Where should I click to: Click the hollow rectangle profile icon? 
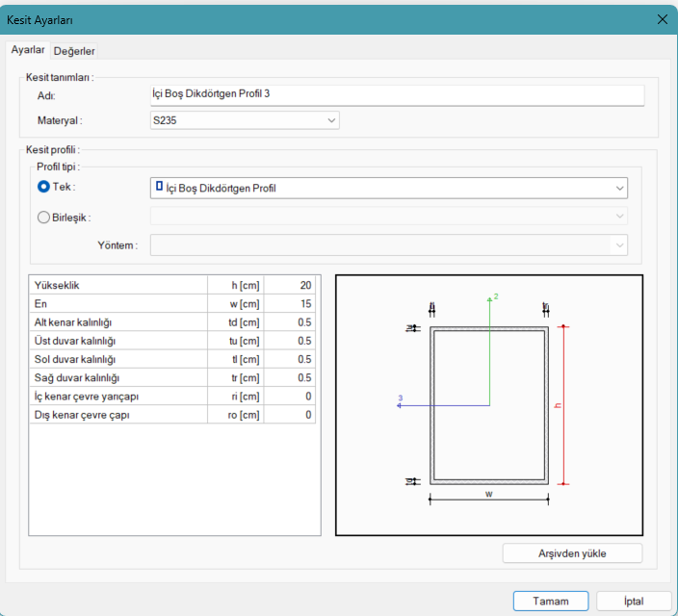click(159, 187)
